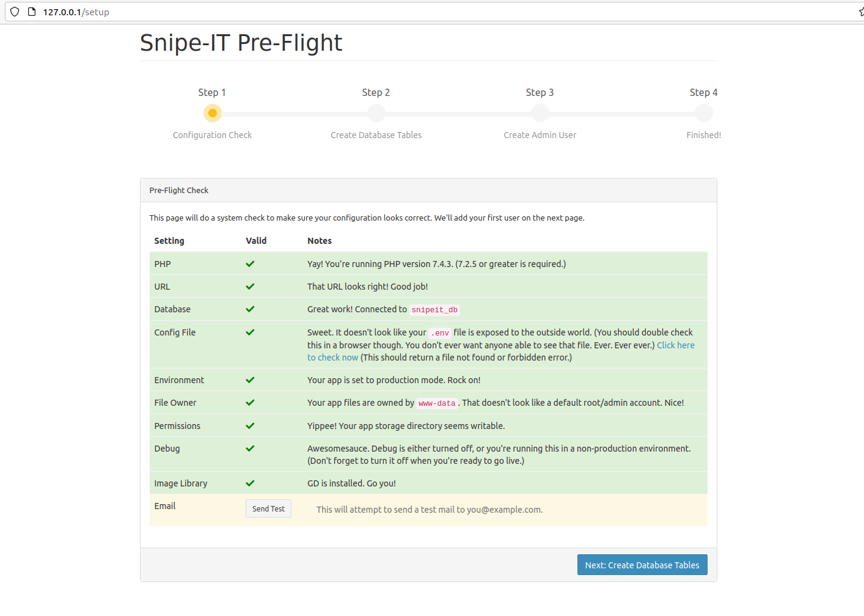Click the File Owner checkmark icon
Screen dimensions: 864x616
coord(250,403)
